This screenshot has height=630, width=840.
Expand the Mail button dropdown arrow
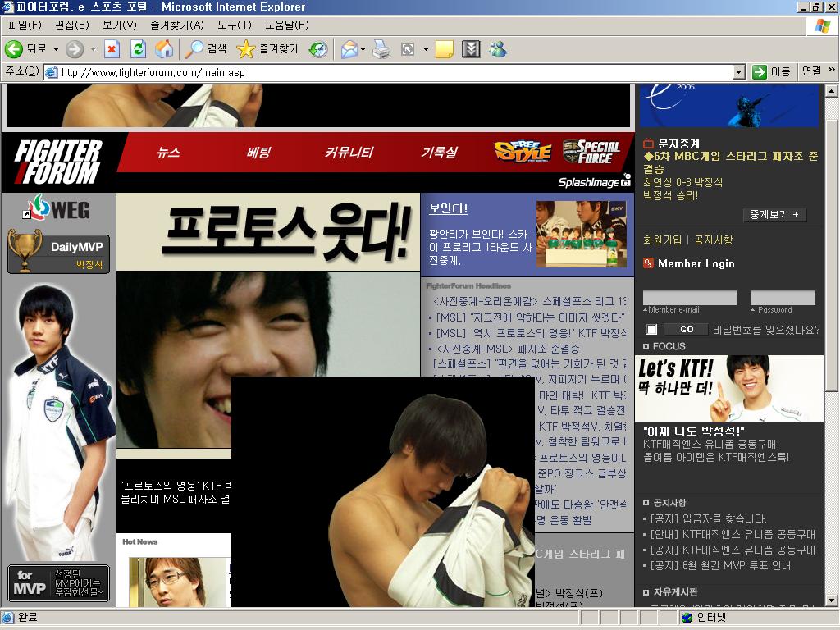click(x=363, y=49)
